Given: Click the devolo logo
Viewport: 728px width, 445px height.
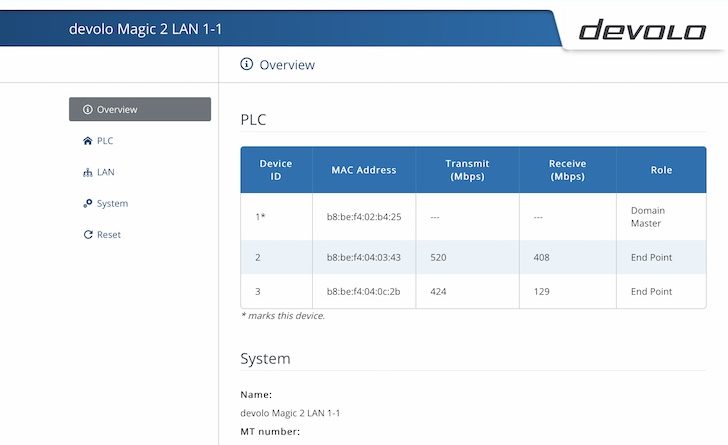Looking at the screenshot, I should coord(642,29).
